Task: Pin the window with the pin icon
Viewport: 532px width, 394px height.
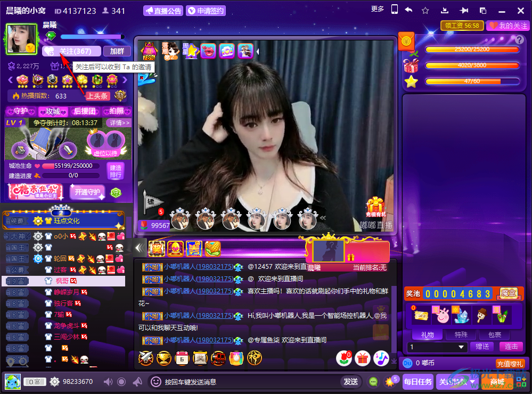Action: click(464, 11)
